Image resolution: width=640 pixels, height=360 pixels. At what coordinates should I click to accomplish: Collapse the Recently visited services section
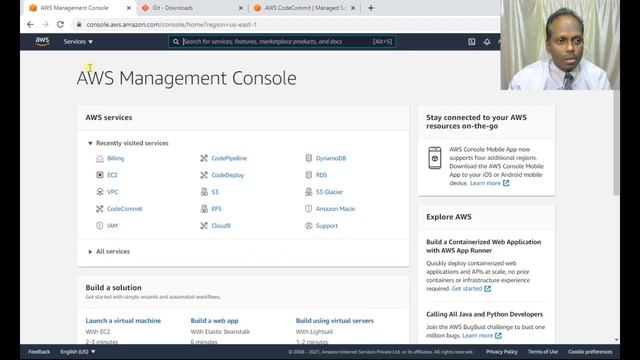point(90,143)
